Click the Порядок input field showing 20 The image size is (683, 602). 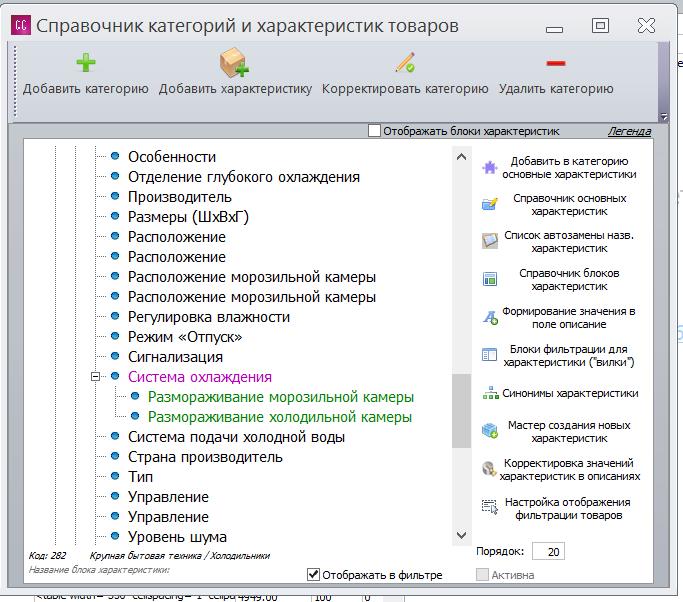[x=548, y=551]
